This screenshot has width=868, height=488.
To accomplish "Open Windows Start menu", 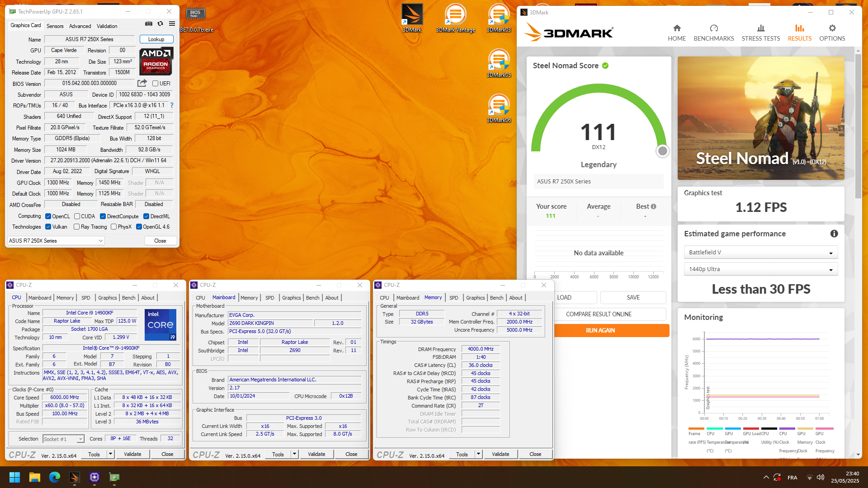I will click(x=14, y=477).
